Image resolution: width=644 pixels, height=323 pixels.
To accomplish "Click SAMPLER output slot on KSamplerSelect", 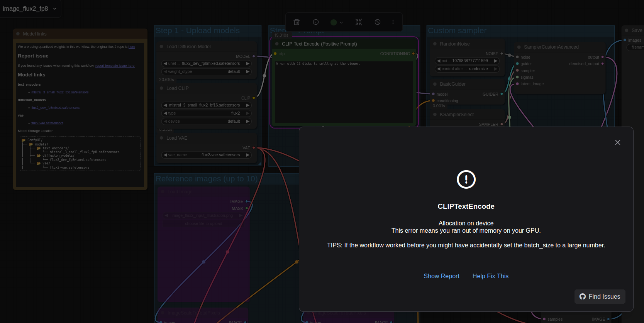I will coord(502,124).
